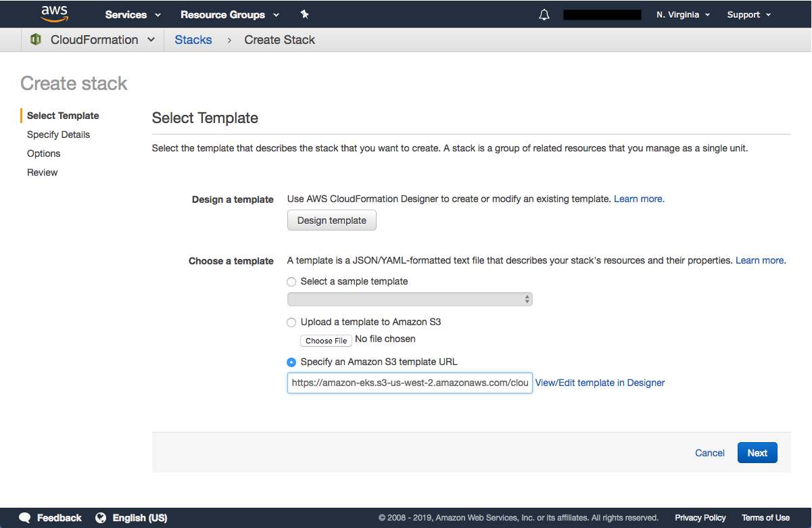
Task: Click the Design template button
Action: pos(332,220)
